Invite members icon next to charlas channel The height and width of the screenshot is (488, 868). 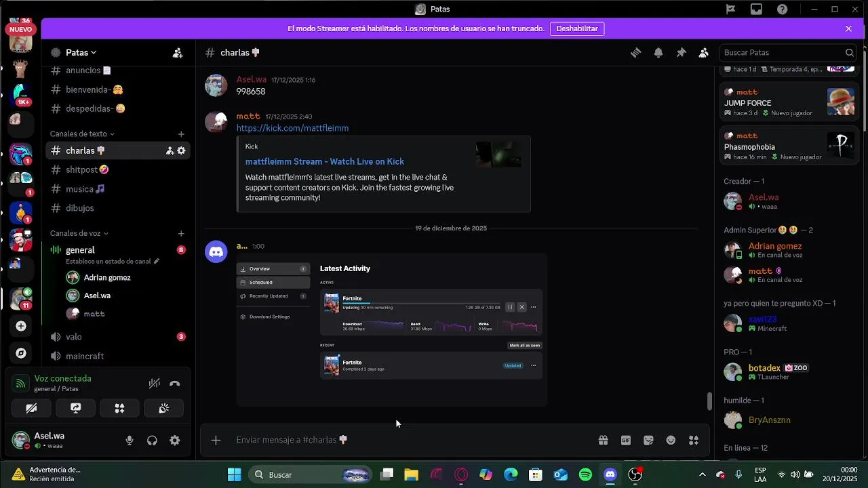point(170,150)
